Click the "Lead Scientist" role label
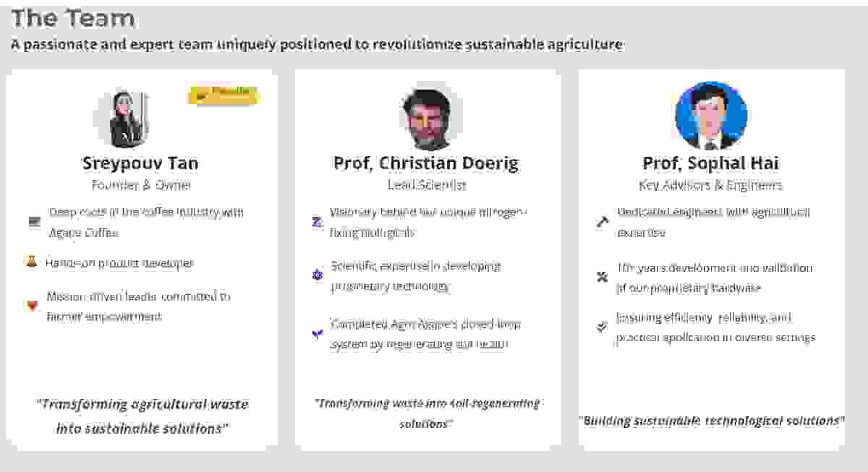868x472 pixels. pos(427,185)
